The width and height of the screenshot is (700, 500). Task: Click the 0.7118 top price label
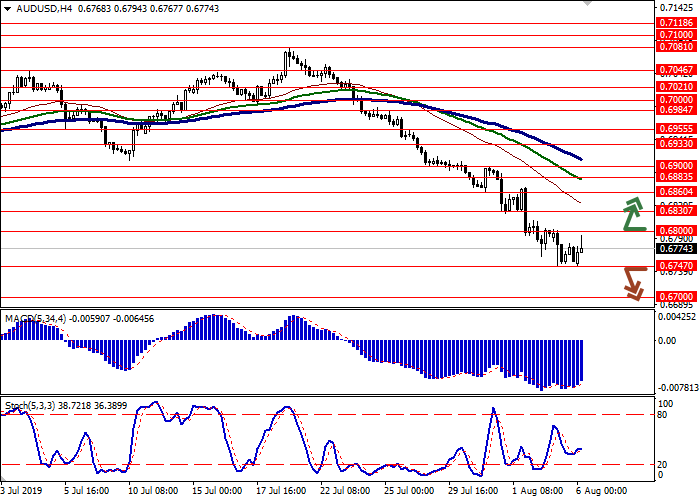pos(675,22)
